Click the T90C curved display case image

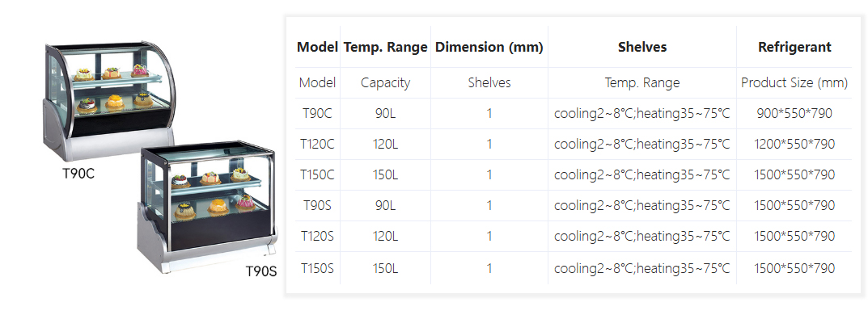[109, 101]
